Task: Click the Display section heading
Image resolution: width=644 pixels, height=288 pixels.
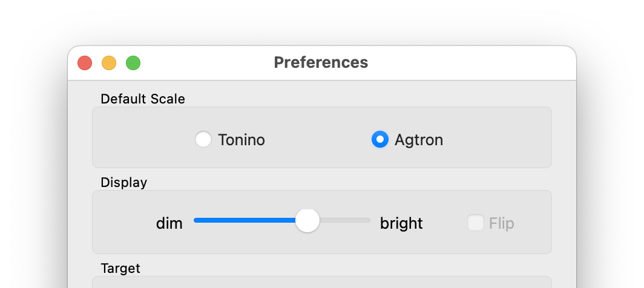Action: click(123, 182)
